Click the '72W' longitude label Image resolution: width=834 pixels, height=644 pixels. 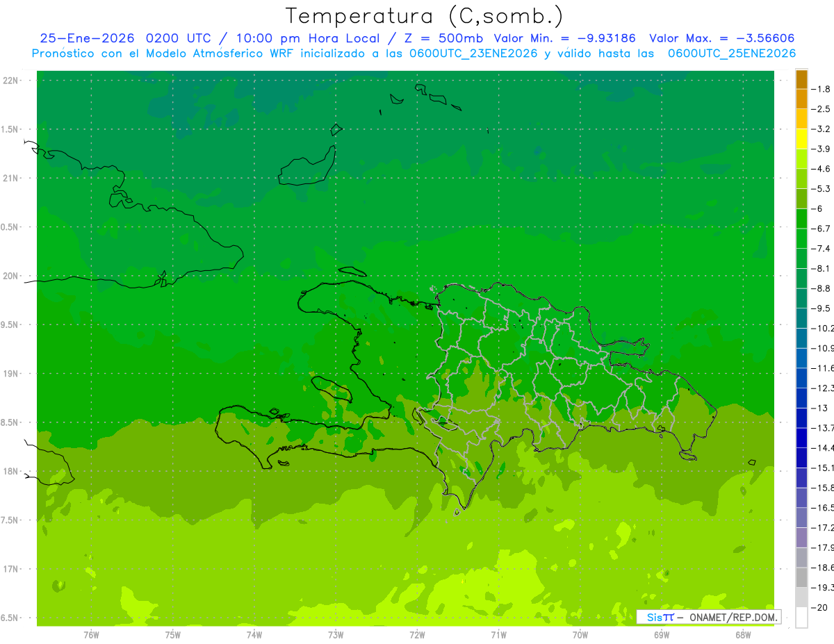[417, 635]
